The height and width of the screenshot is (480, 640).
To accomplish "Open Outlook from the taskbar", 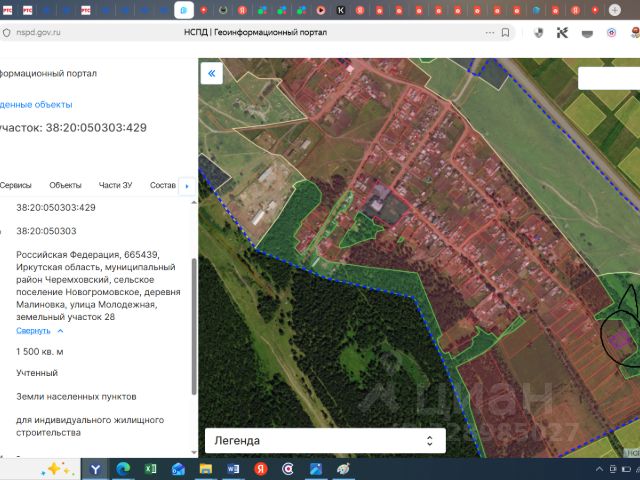I will click(x=178, y=469).
